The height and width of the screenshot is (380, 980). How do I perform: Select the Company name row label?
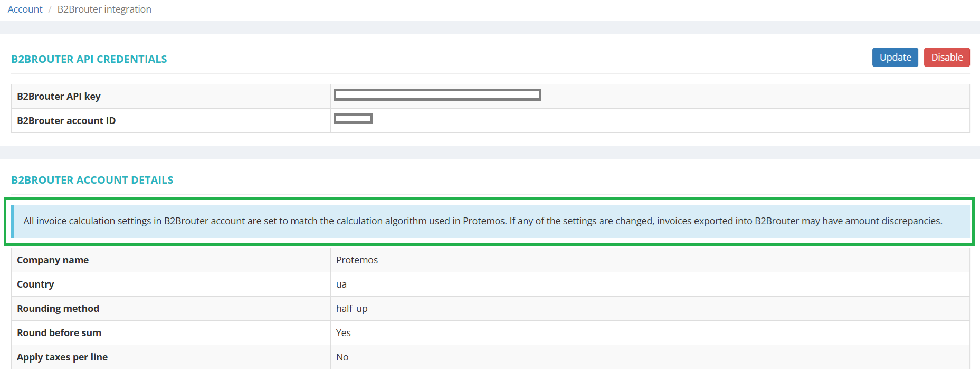point(53,260)
